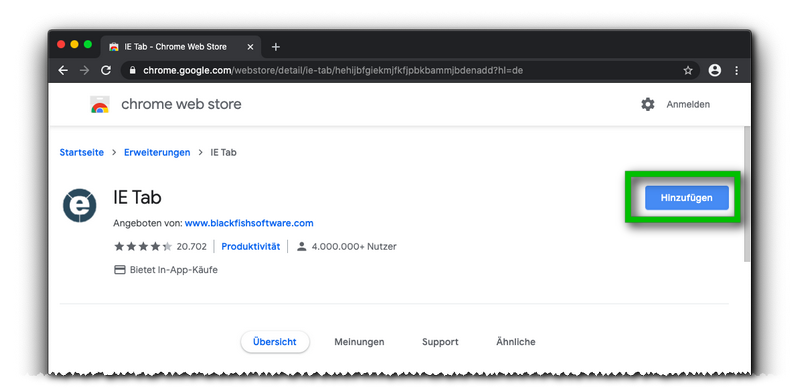Switch to the Support tab
Image resolution: width=800 pixels, height=388 pixels.
440,342
